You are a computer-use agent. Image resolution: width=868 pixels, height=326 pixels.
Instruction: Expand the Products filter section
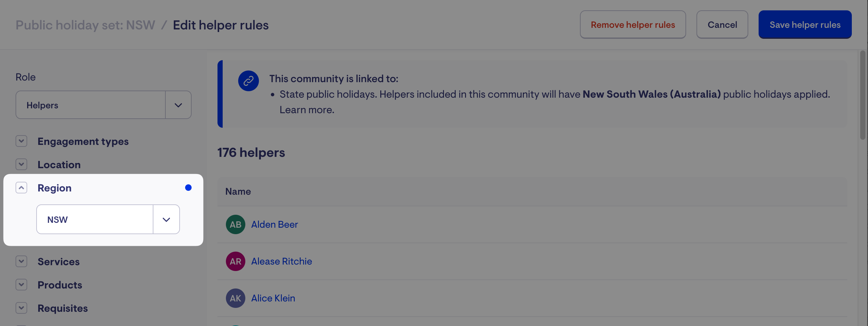click(x=21, y=285)
